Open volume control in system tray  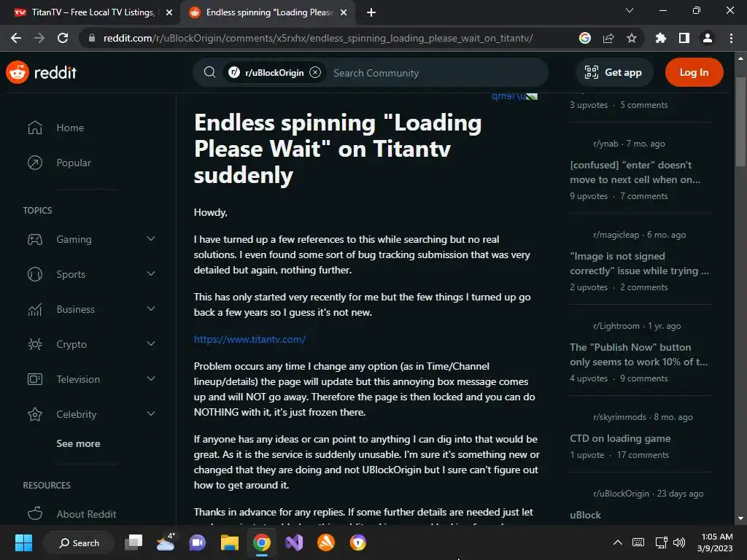pyautogui.click(x=679, y=542)
